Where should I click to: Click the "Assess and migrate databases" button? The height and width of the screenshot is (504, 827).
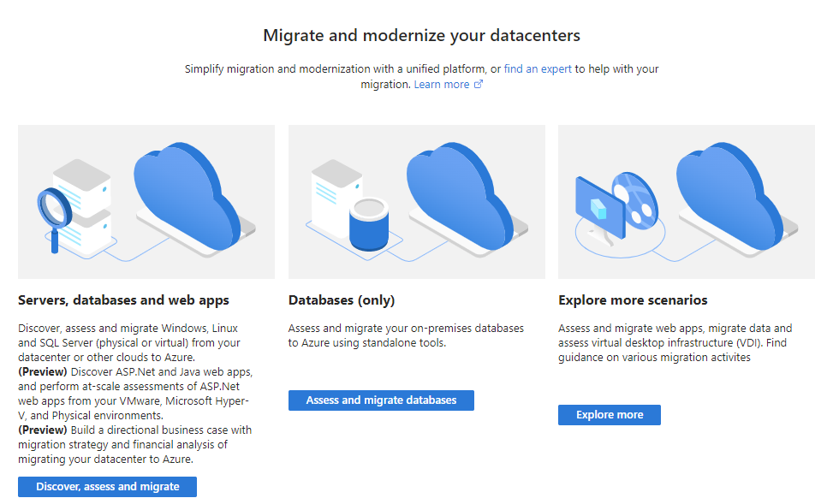tap(381, 400)
